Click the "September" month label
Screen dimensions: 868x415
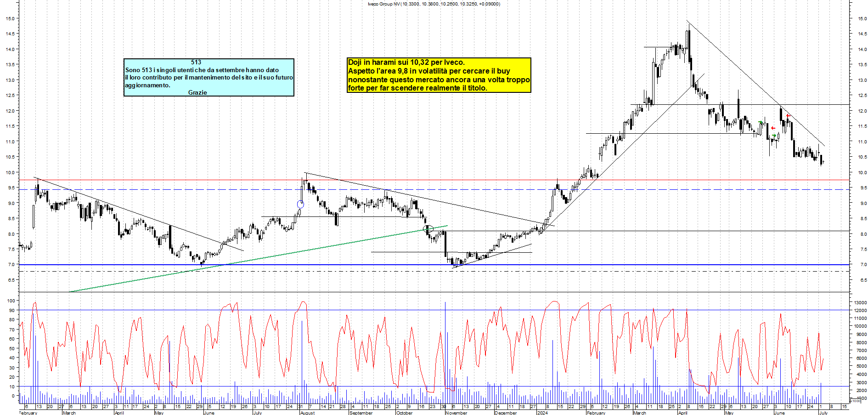pyautogui.click(x=361, y=413)
